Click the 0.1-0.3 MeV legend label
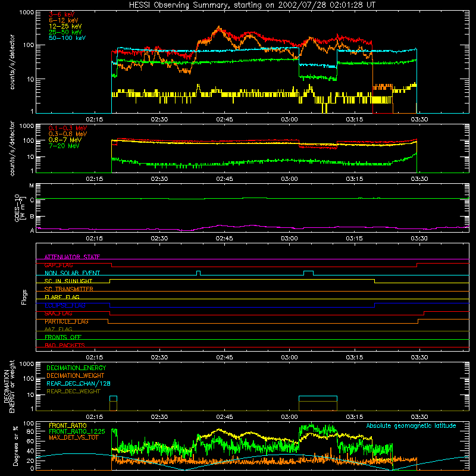Screen dimensions: 476x476 (x=68, y=128)
